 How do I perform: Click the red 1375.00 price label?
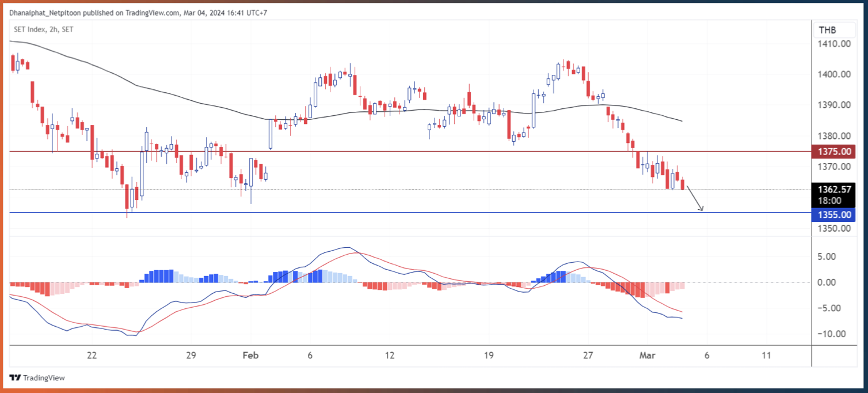pos(833,152)
